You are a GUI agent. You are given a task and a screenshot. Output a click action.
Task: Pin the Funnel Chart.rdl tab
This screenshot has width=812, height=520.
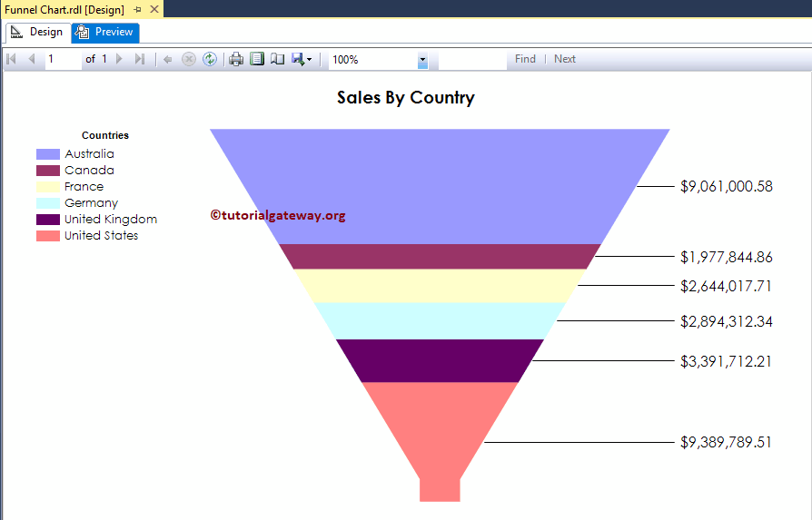click(138, 9)
